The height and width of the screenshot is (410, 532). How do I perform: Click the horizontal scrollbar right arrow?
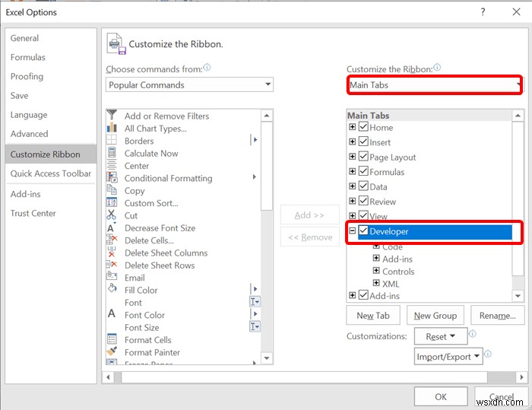(x=521, y=377)
